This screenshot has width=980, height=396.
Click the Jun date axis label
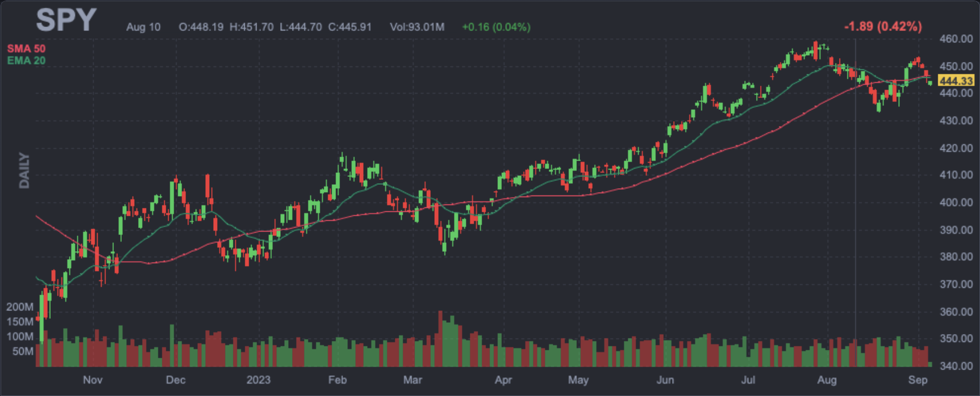click(665, 380)
